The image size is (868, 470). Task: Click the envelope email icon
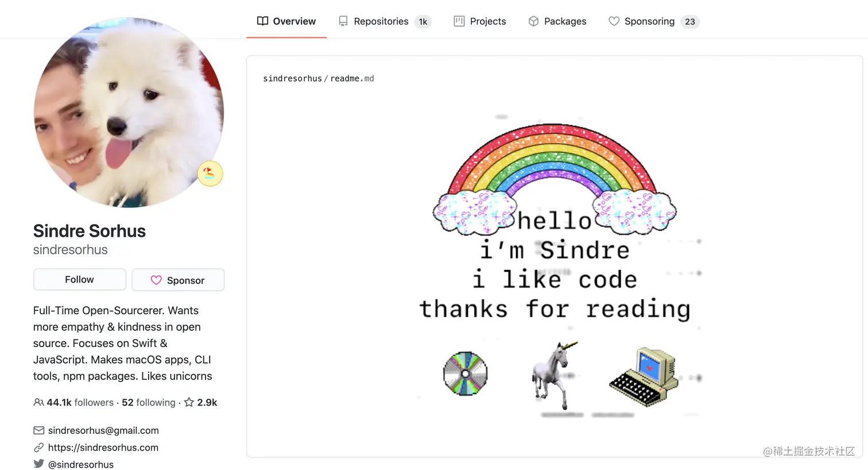coord(38,430)
